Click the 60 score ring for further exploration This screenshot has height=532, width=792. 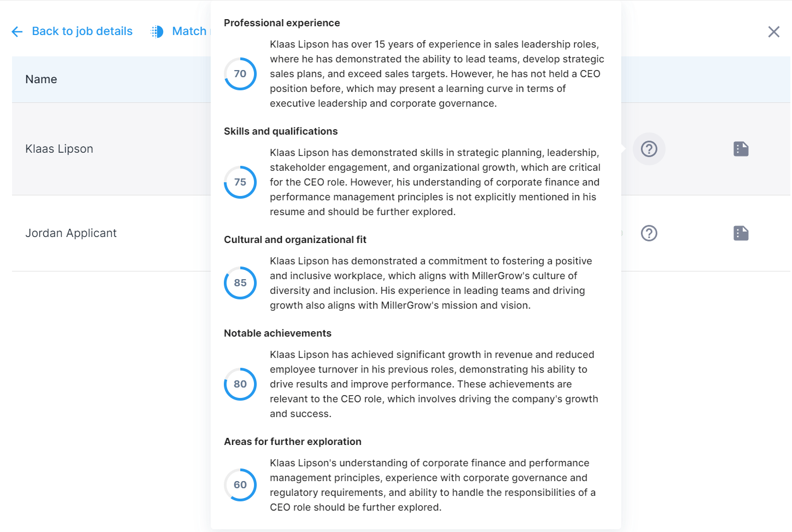240,485
